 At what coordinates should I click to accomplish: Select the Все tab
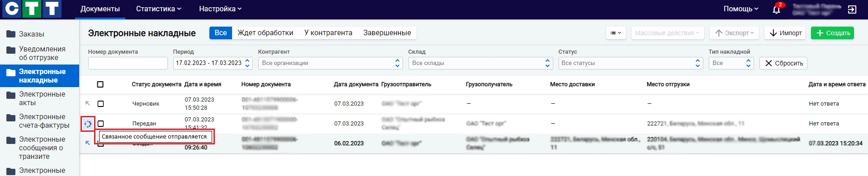[x=221, y=33]
